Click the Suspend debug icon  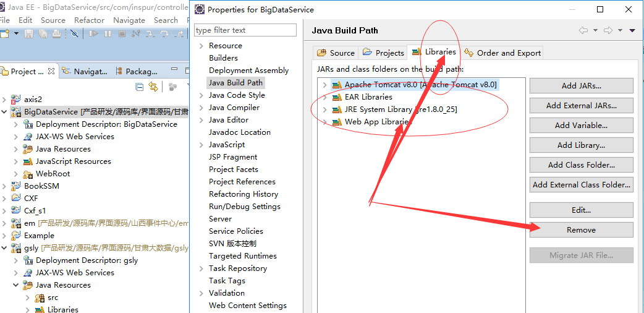108,34
